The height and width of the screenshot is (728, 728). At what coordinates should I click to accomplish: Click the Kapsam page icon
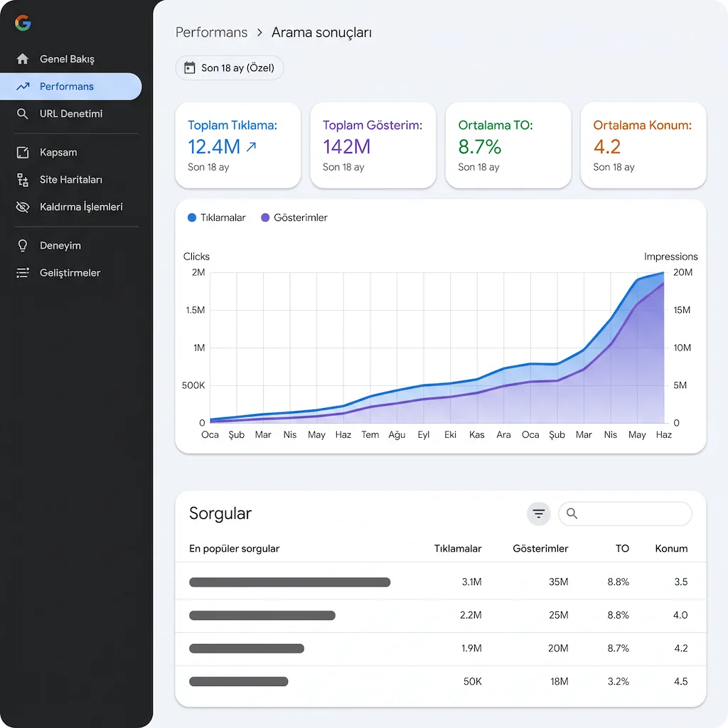click(23, 152)
